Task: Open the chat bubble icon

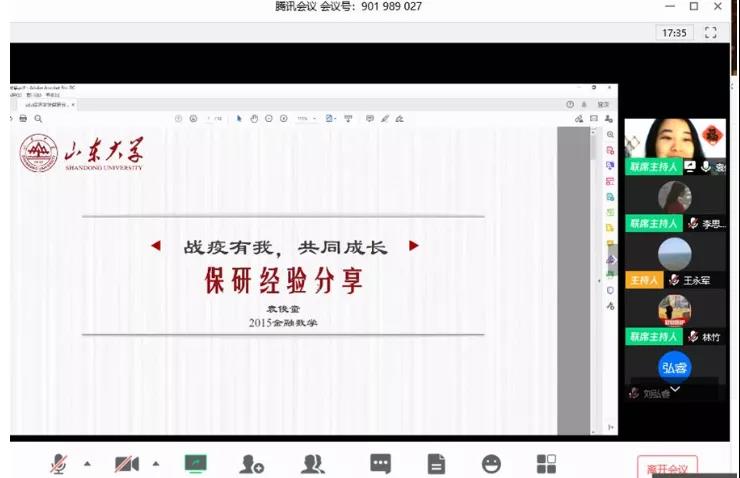Action: (380, 464)
